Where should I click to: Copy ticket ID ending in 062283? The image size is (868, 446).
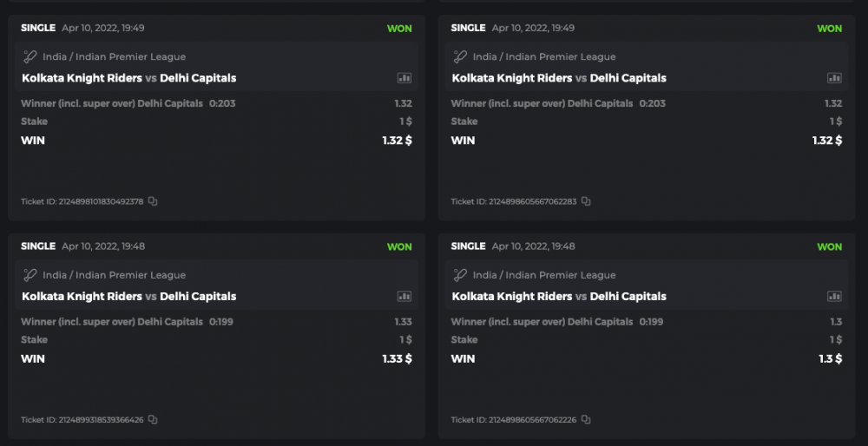coord(586,201)
